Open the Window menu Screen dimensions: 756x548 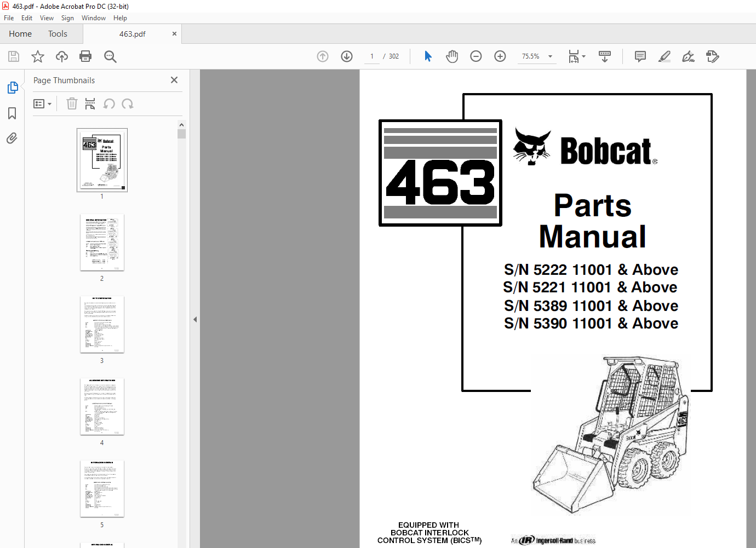coord(94,18)
